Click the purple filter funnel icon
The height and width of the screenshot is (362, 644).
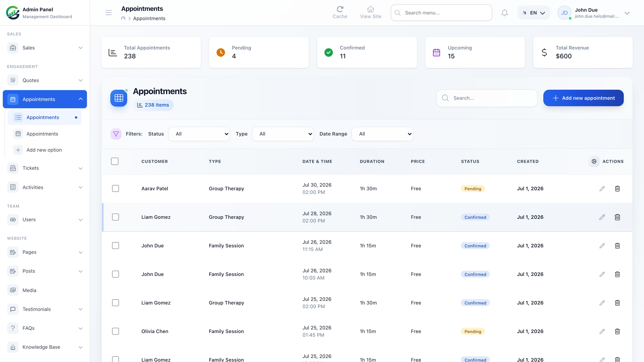(116, 134)
